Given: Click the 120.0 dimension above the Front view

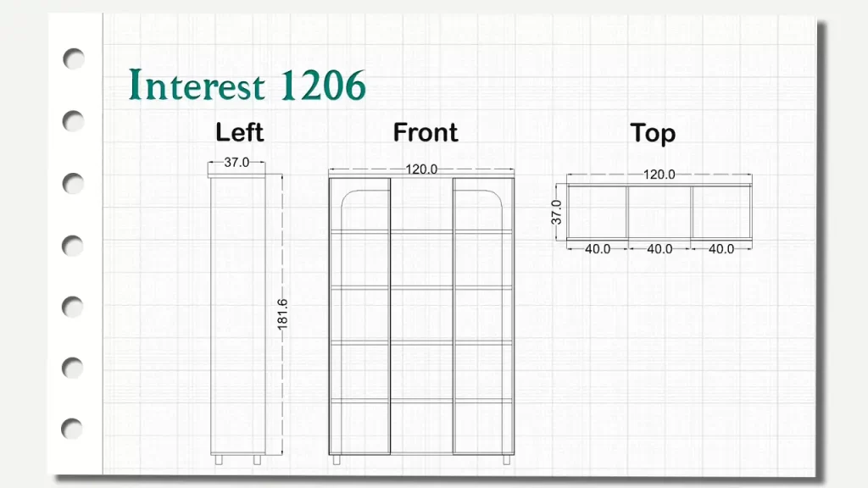Looking at the screenshot, I should [x=421, y=169].
